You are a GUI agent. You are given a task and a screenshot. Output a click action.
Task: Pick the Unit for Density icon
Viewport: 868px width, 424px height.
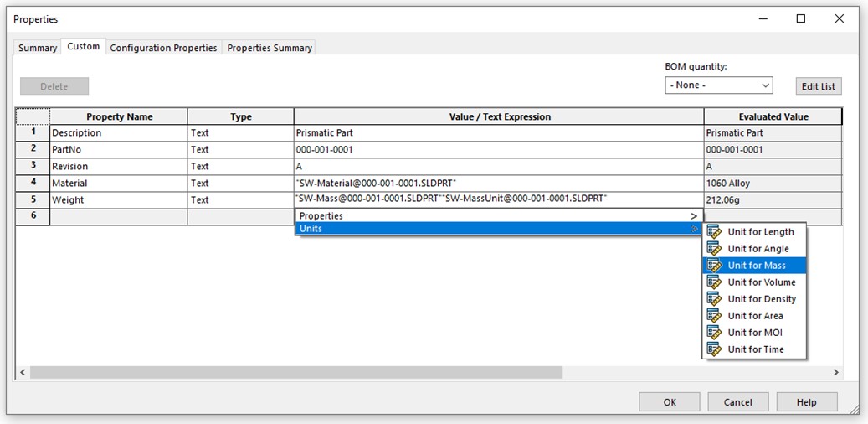coord(714,299)
